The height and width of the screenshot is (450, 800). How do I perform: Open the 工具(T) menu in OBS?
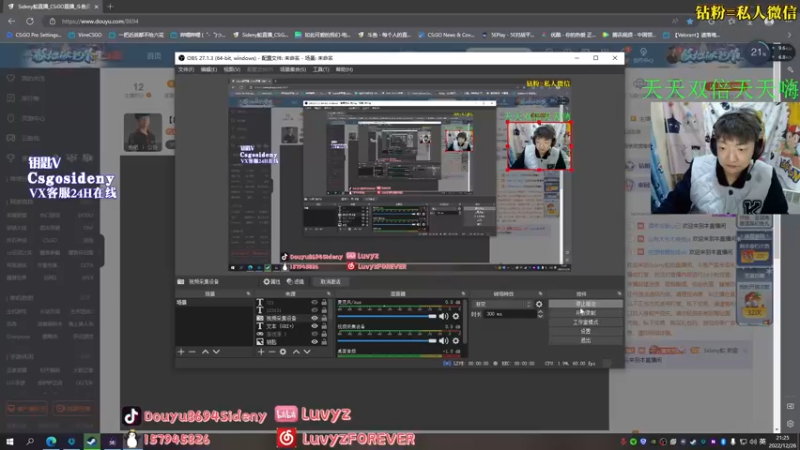pos(321,69)
